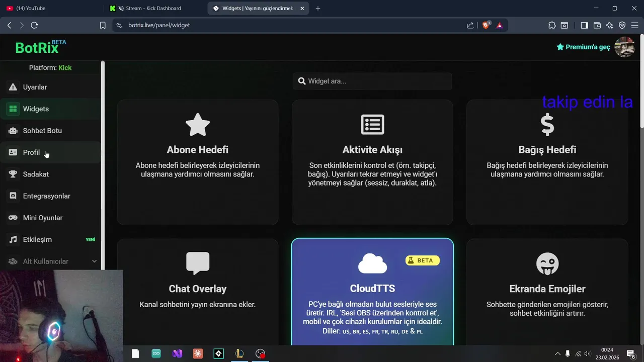Click the winking emoji icon on Ekranda Emojiler
This screenshot has height=362, width=644.
547,263
